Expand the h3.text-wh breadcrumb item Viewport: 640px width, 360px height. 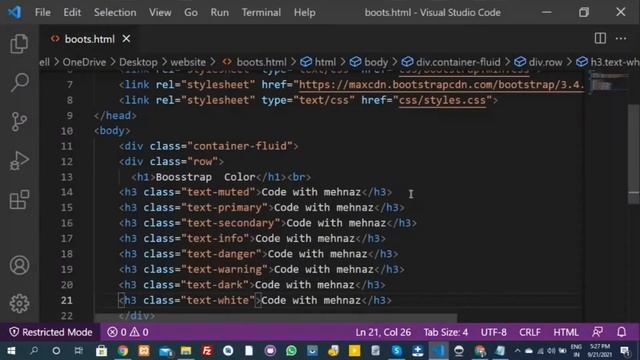[608, 62]
